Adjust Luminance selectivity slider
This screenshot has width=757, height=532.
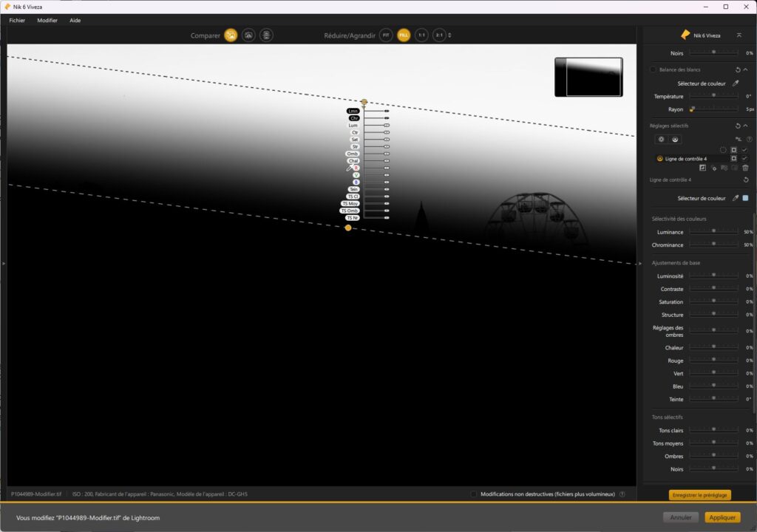click(713, 232)
